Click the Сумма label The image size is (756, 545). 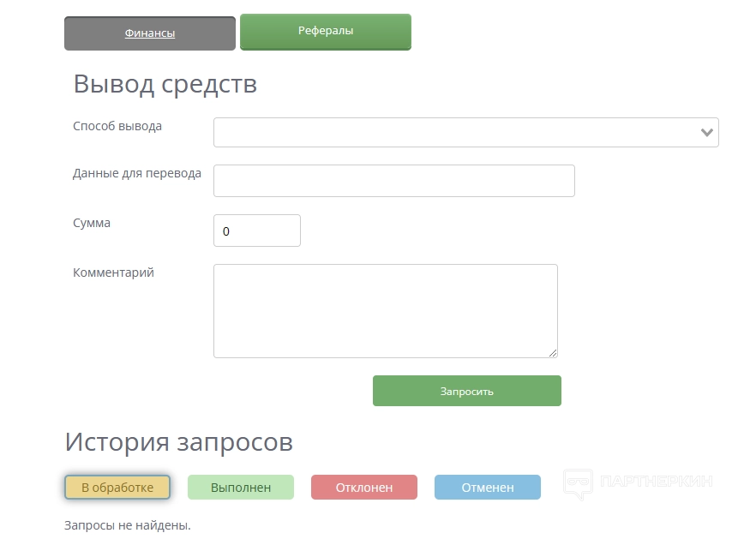click(x=92, y=223)
